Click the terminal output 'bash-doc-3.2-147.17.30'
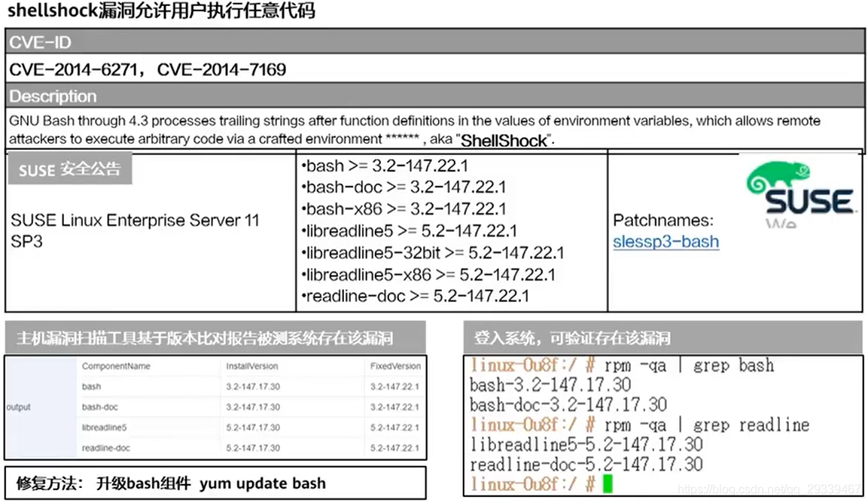 click(568, 405)
